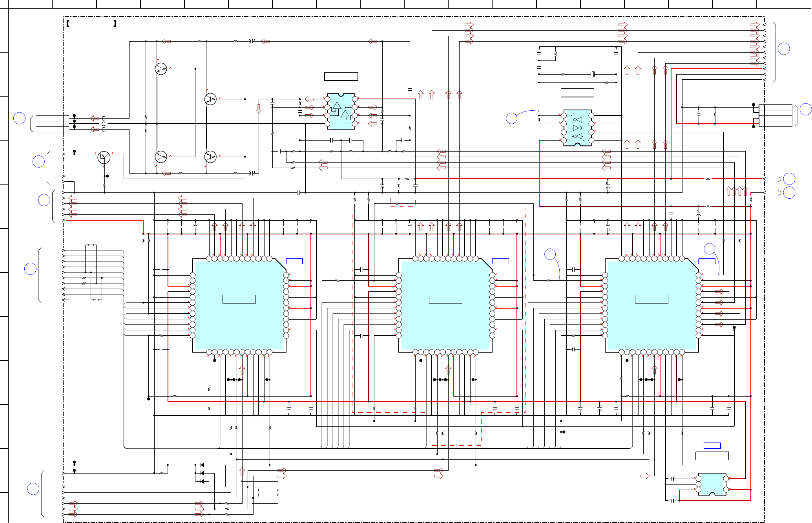Select the left-edge multi-pin connector block
The image size is (812, 523).
[52, 124]
